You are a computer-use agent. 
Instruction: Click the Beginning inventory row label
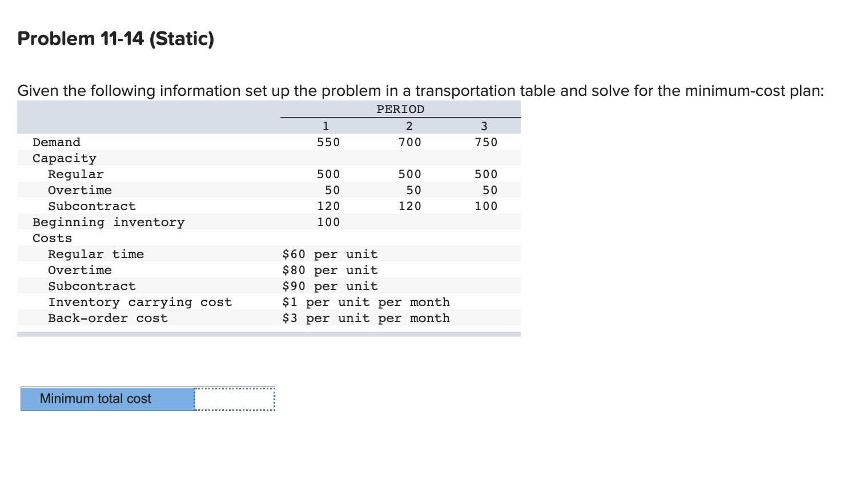[x=107, y=222]
